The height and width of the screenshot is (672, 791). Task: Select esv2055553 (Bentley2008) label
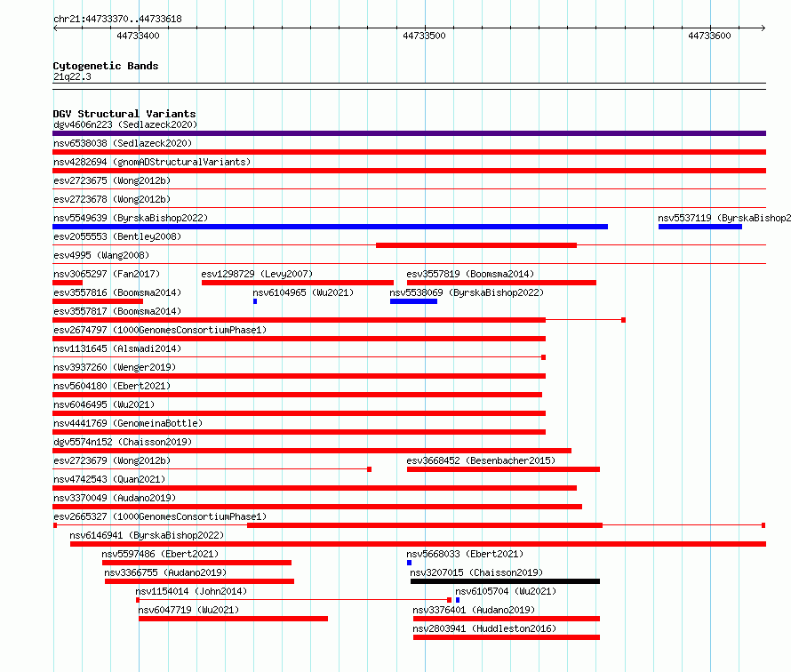click(117, 236)
